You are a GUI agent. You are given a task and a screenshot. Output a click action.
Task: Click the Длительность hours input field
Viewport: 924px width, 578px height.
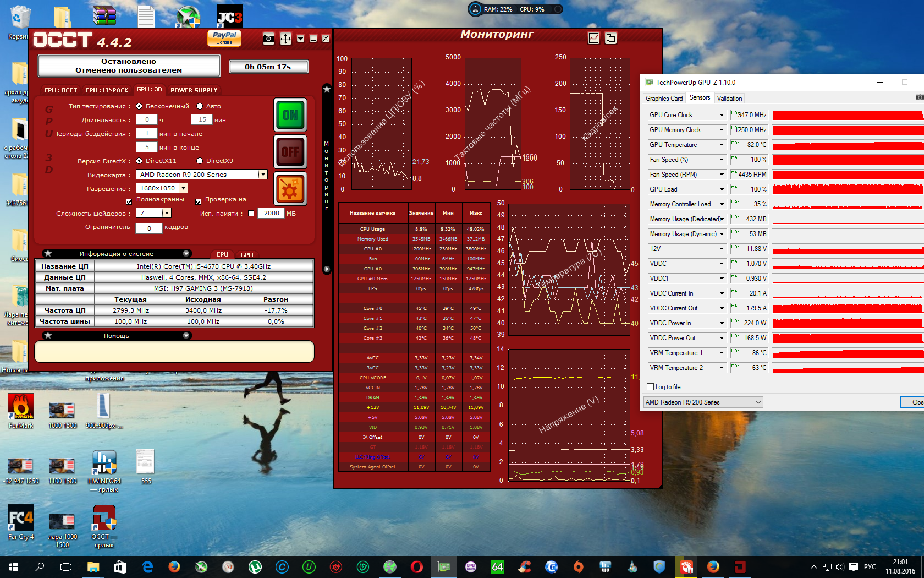(x=147, y=119)
